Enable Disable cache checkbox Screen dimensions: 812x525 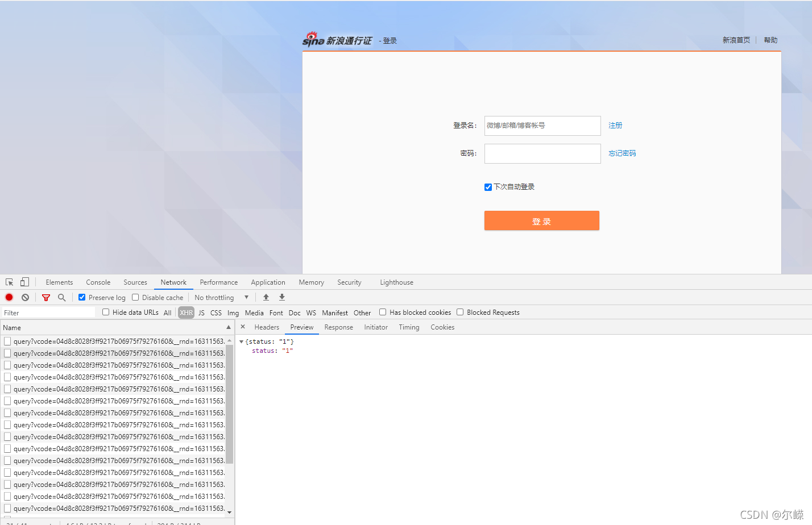[x=135, y=297]
